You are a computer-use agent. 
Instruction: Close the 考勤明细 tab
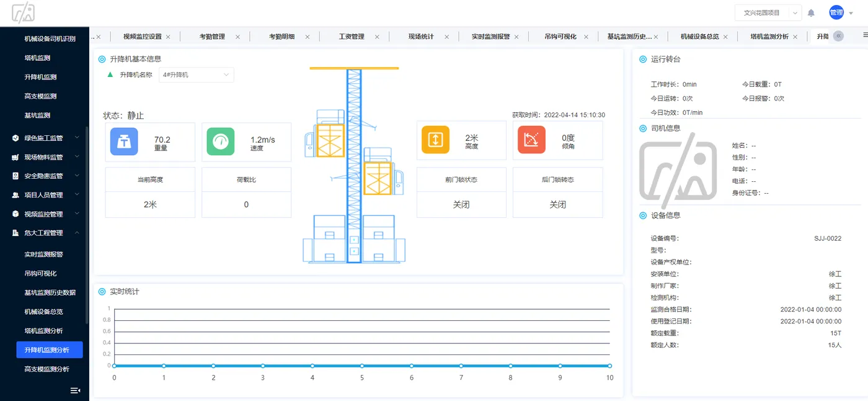click(x=308, y=37)
